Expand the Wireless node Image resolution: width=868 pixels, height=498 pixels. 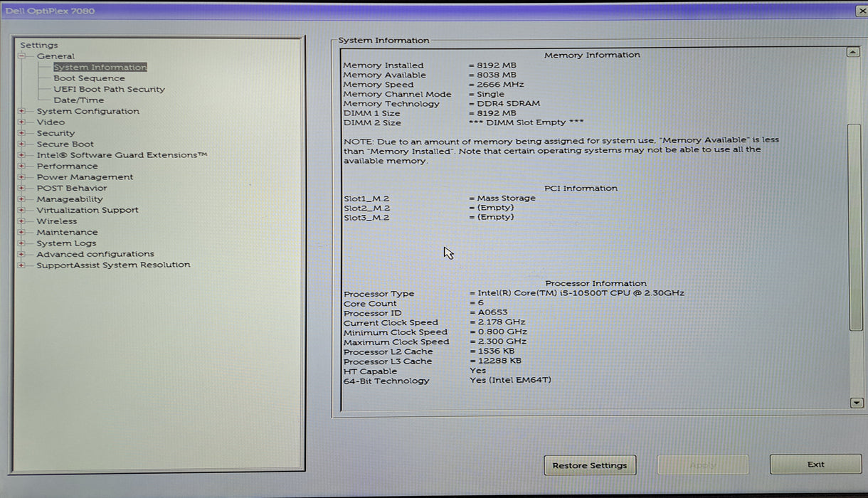click(22, 221)
